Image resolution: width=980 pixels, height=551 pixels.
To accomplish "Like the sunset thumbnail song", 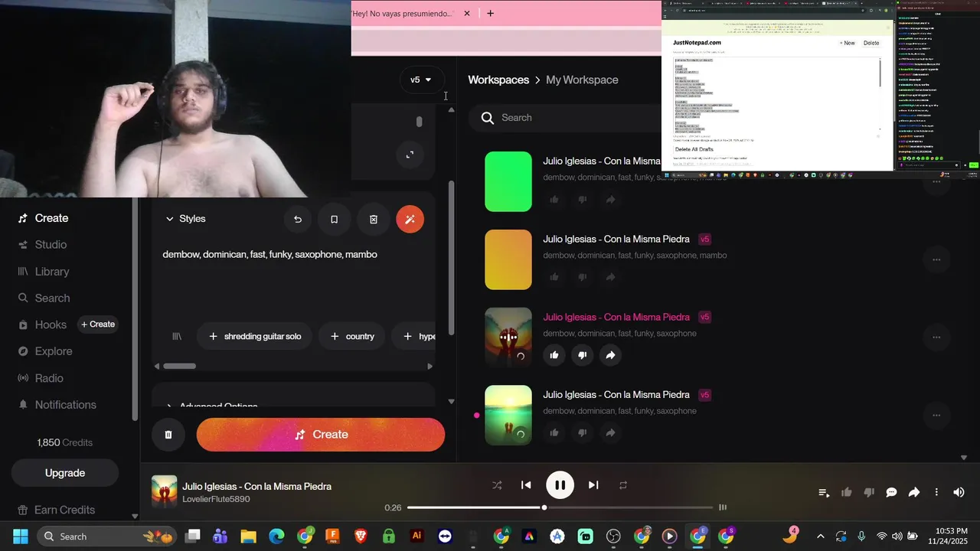I will coord(554,433).
